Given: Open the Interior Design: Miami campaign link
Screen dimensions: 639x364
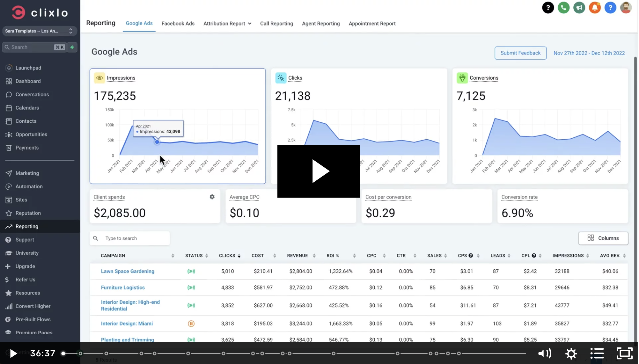Looking at the screenshot, I should pos(127,324).
